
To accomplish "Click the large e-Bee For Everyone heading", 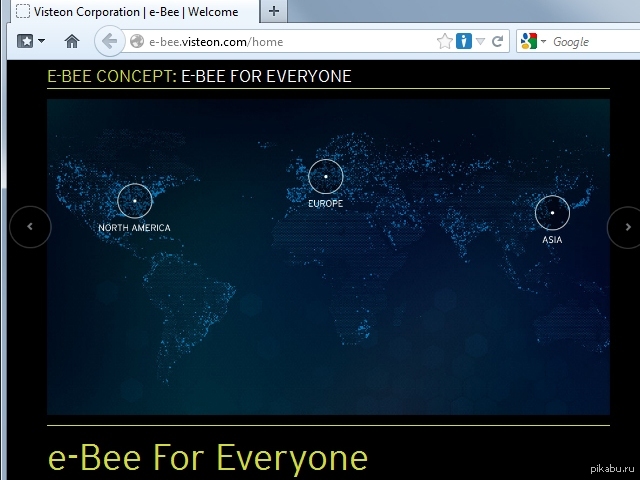I will coord(208,458).
